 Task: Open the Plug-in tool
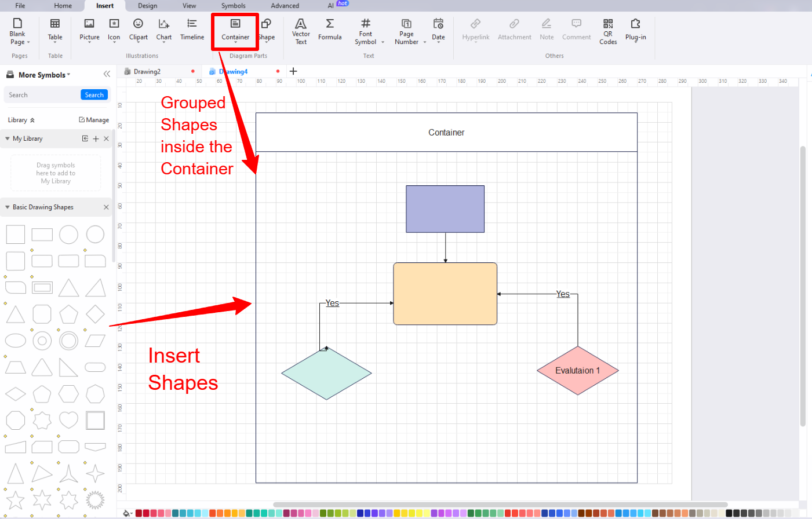pyautogui.click(x=636, y=30)
